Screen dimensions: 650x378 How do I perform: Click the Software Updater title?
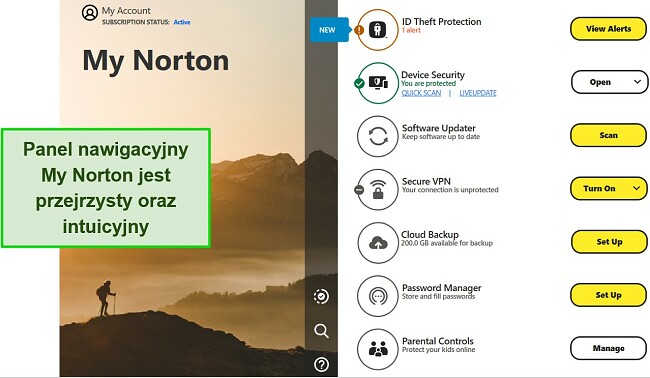pyautogui.click(x=439, y=128)
